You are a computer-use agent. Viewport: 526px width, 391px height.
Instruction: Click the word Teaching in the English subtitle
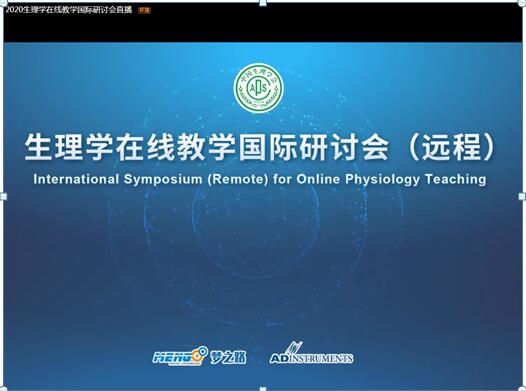(x=456, y=179)
